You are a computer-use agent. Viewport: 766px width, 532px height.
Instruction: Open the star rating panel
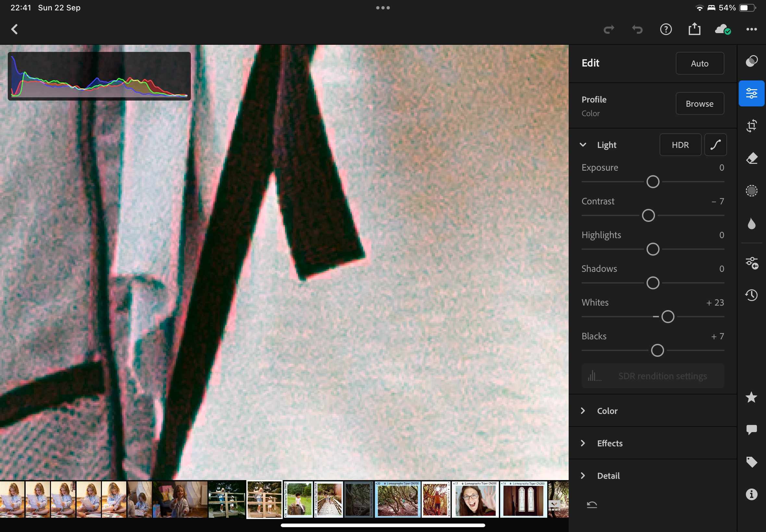click(x=751, y=397)
